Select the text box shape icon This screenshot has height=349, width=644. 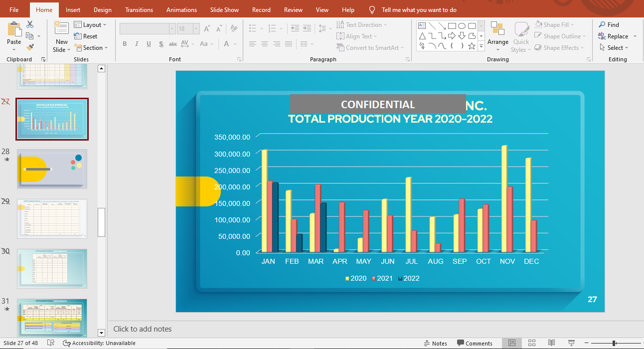[422, 25]
